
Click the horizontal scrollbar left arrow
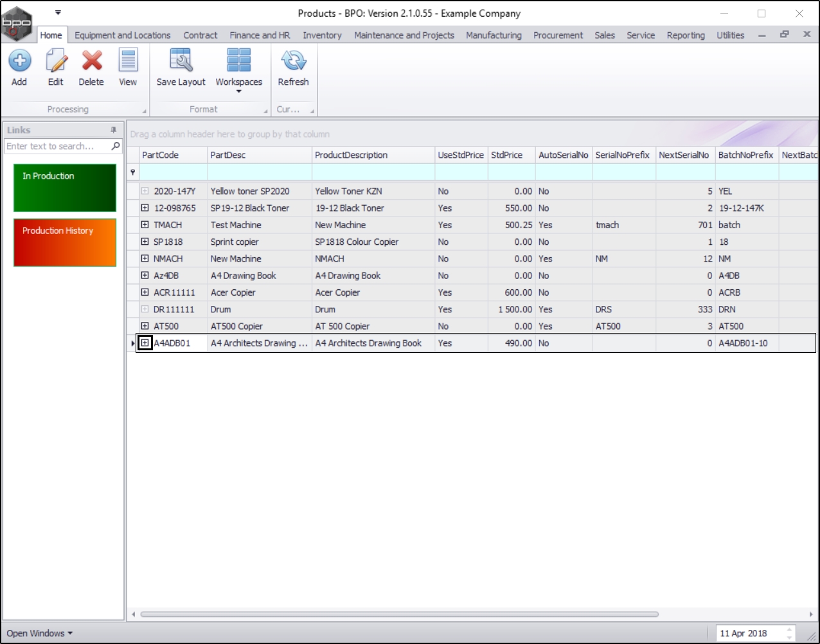[x=133, y=614]
